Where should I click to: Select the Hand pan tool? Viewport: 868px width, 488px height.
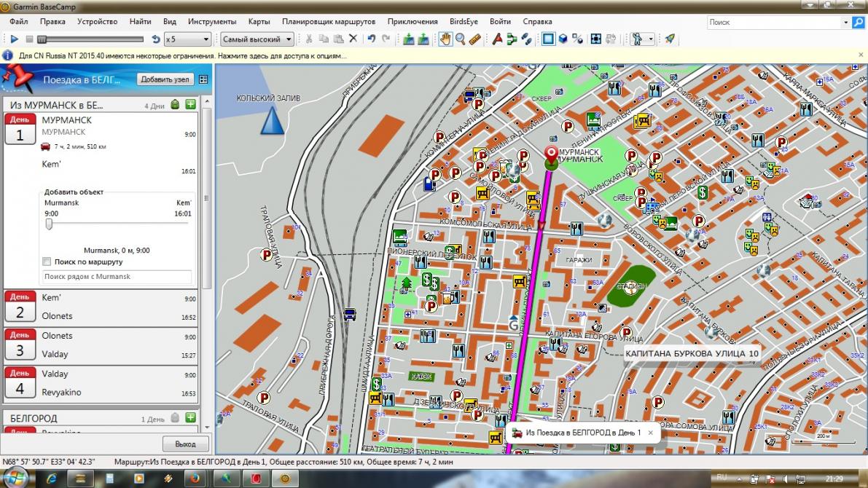coord(445,39)
